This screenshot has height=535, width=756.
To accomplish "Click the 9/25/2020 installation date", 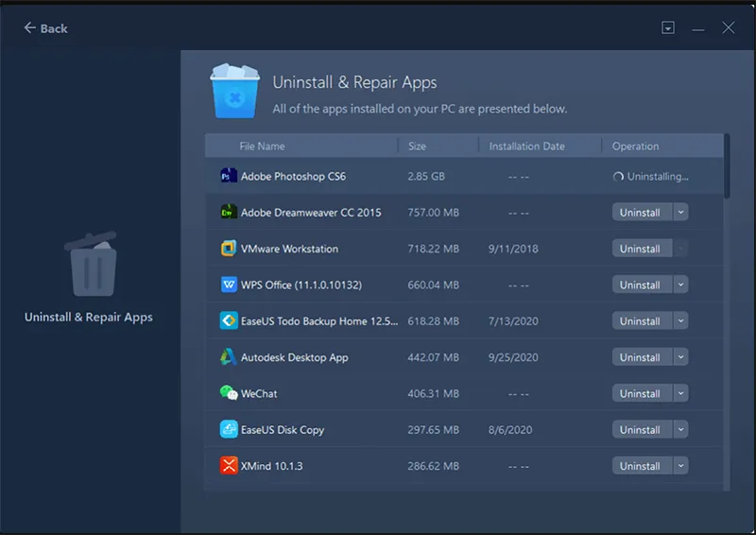I will click(x=513, y=357).
